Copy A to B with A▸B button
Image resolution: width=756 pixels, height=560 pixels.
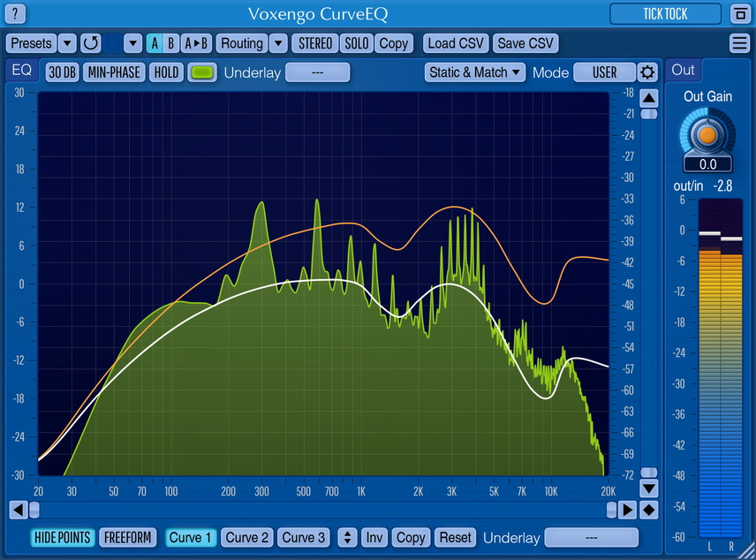196,43
